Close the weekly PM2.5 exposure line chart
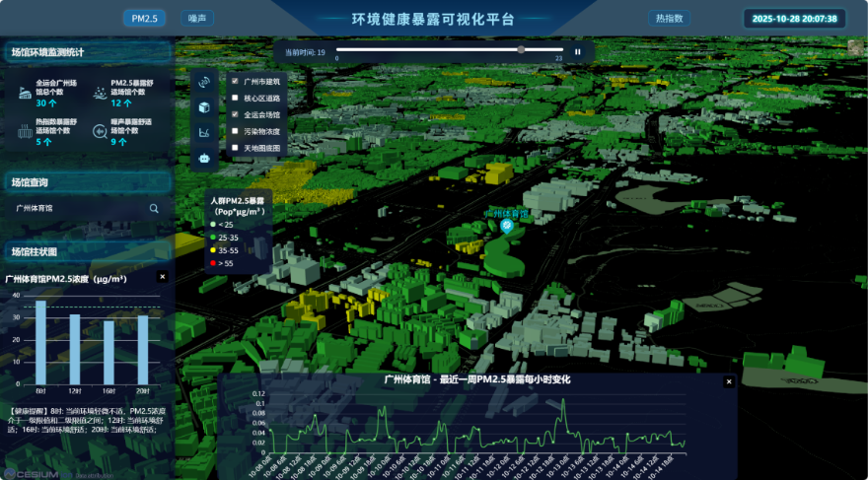Screen dimensions: 868x480 tap(729, 381)
